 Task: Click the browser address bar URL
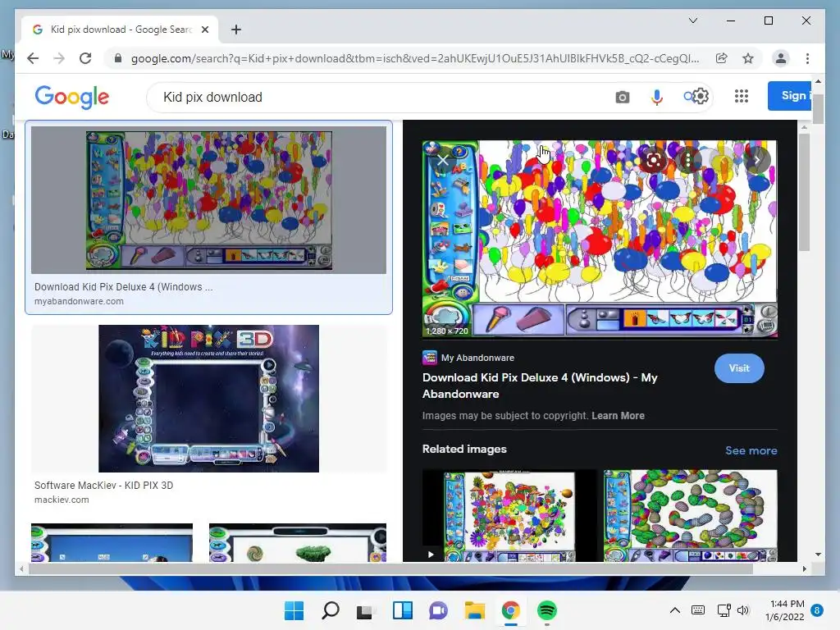414,58
